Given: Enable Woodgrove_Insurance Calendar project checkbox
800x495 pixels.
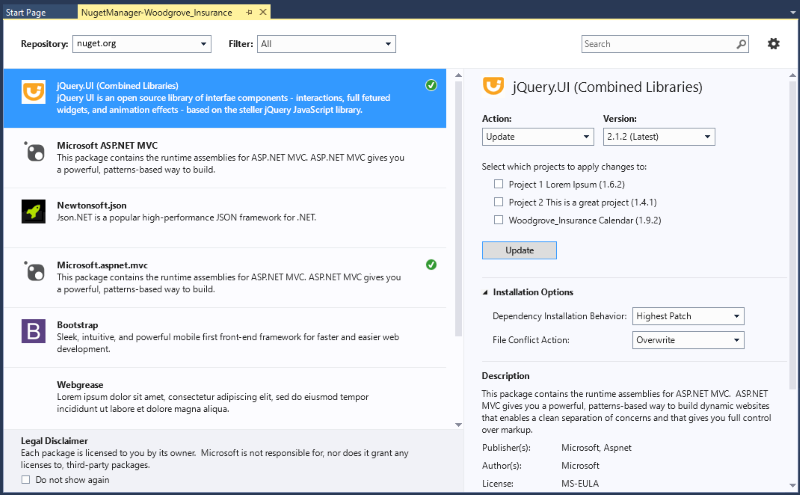Looking at the screenshot, I should [x=499, y=220].
